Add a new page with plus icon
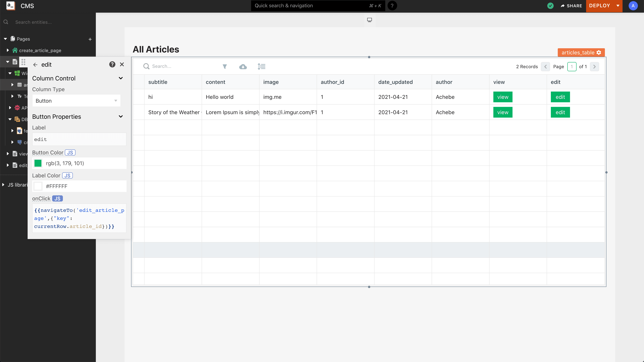 pyautogui.click(x=90, y=39)
